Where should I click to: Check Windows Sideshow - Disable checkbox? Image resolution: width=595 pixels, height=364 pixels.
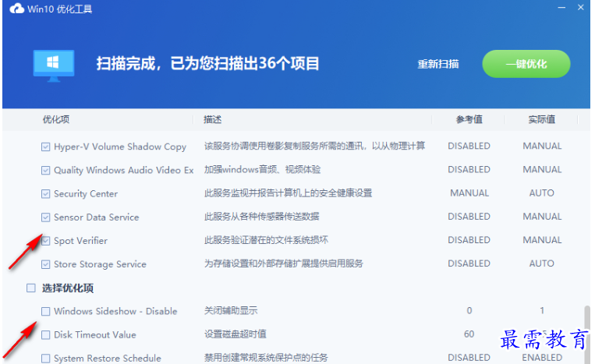coord(45,311)
